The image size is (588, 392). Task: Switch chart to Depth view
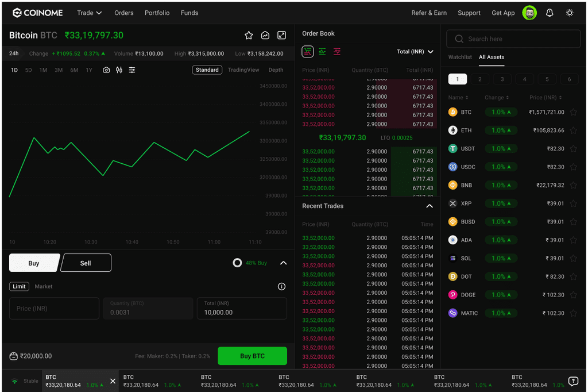pos(276,70)
